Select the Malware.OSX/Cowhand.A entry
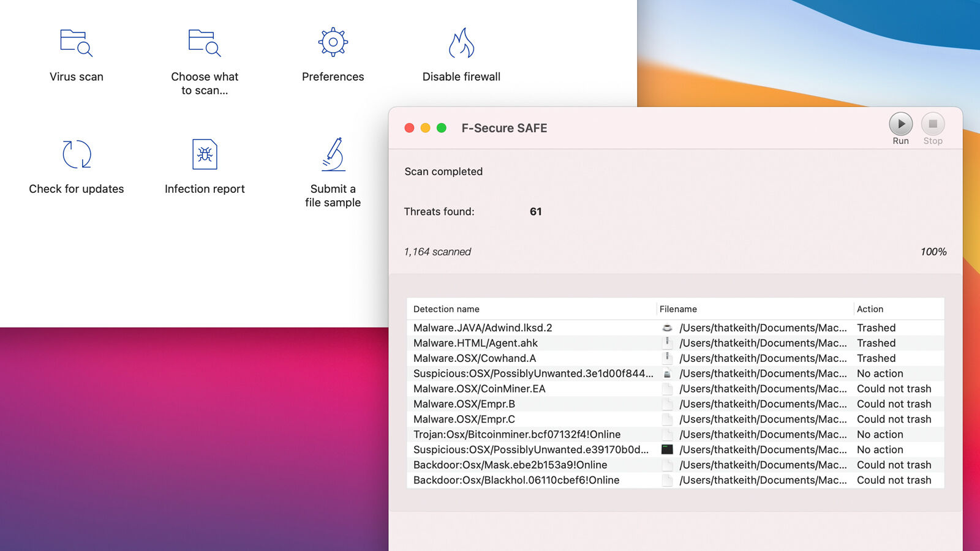Image resolution: width=980 pixels, height=551 pixels. 475,359
